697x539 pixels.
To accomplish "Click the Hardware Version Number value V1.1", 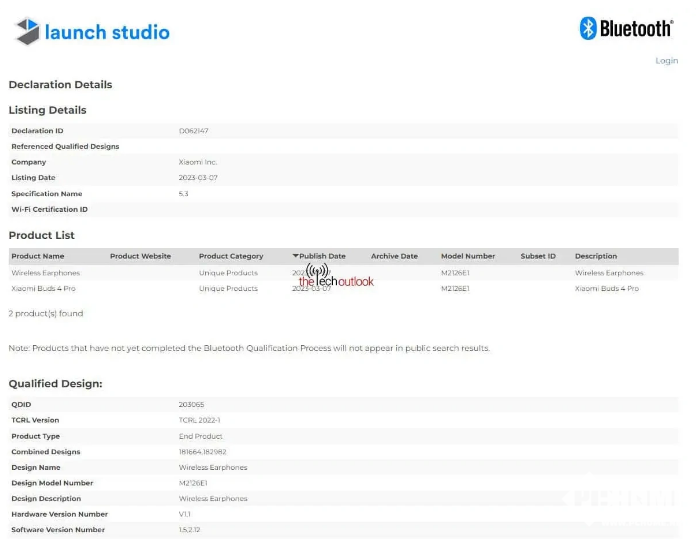I will [x=184, y=514].
